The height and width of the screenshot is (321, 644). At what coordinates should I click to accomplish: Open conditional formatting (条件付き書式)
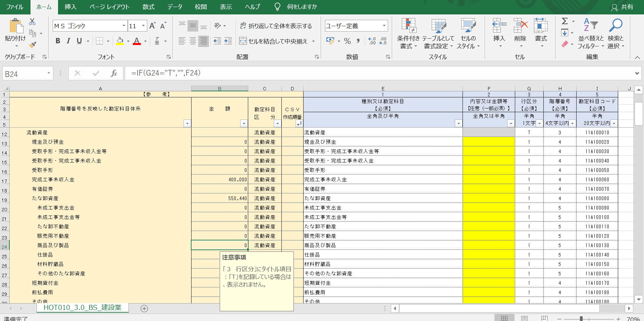pos(408,34)
